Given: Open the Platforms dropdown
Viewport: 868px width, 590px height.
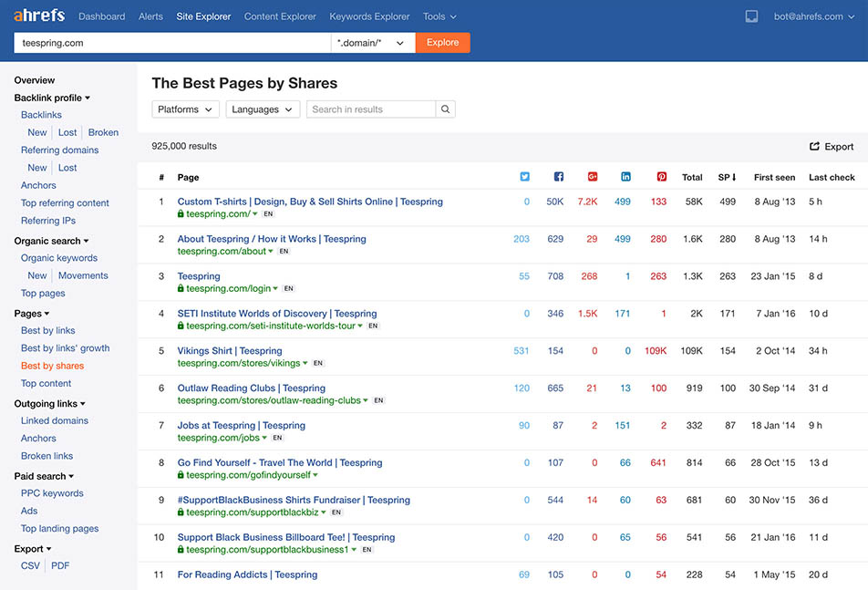Looking at the screenshot, I should [184, 109].
